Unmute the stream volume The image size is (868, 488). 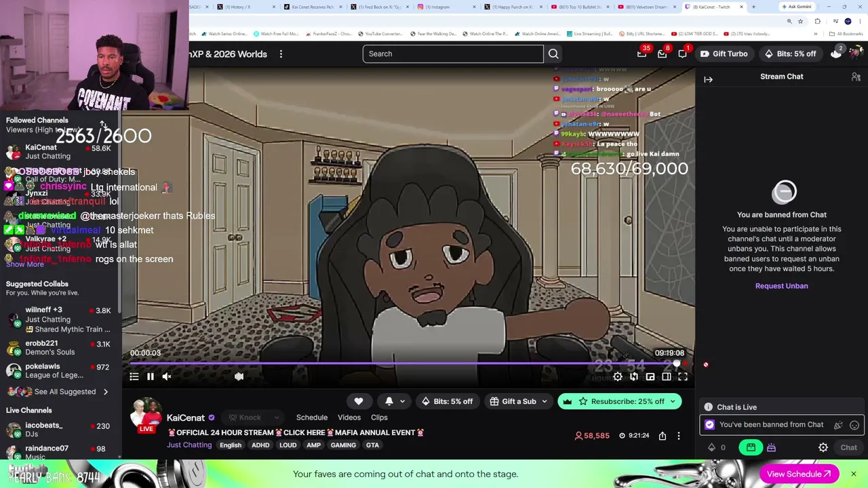click(x=167, y=377)
